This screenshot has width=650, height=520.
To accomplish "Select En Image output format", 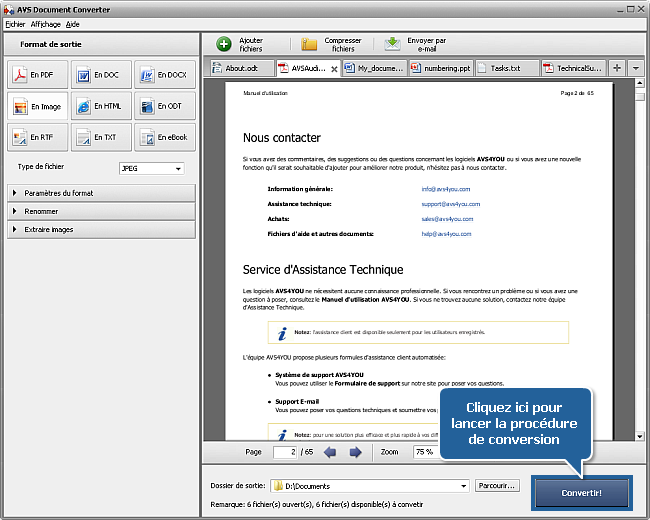I will coord(37,106).
